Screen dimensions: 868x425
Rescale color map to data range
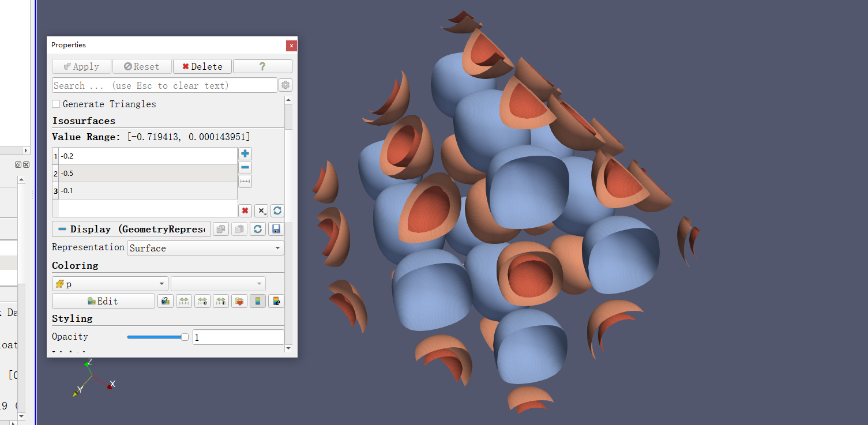184,301
